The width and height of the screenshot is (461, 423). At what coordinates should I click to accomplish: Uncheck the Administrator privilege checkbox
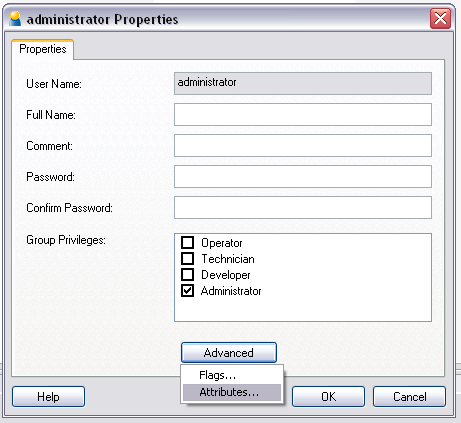tap(187, 290)
